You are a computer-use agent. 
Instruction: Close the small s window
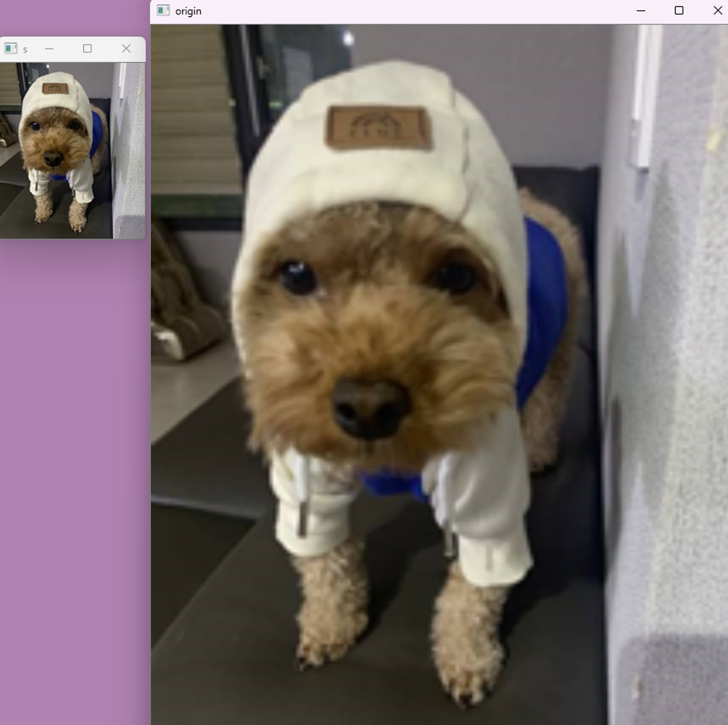(x=126, y=49)
